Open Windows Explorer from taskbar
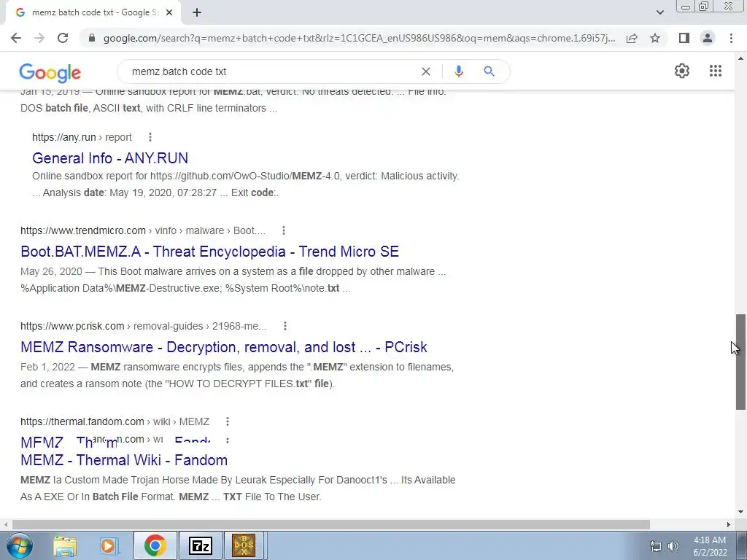Viewport: 747px width, 560px height. (x=65, y=545)
